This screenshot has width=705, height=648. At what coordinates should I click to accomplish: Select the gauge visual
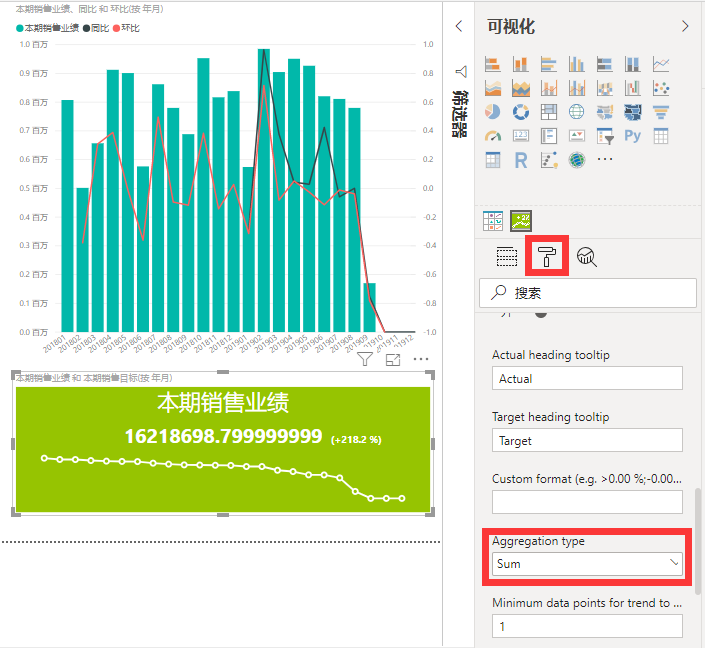pyautogui.click(x=493, y=135)
